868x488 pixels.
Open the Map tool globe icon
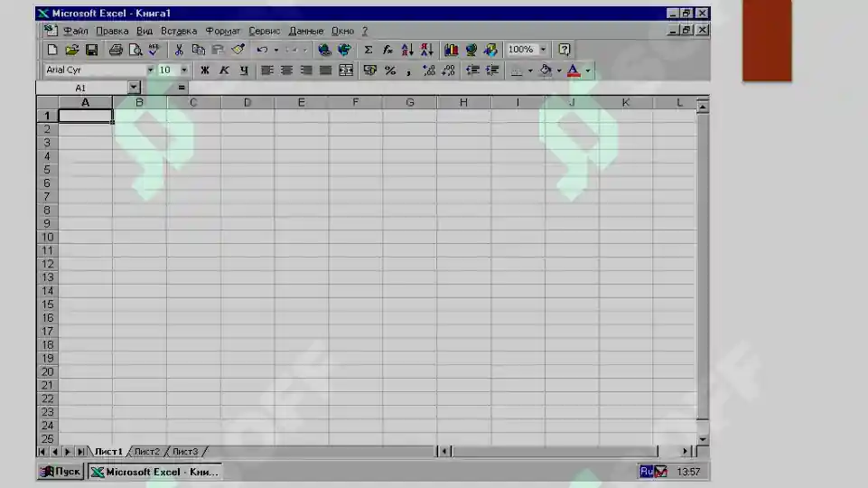(x=471, y=50)
